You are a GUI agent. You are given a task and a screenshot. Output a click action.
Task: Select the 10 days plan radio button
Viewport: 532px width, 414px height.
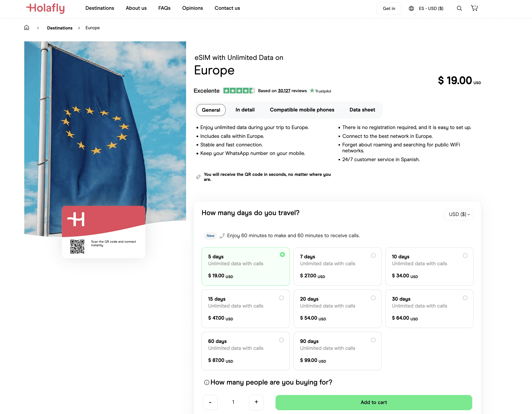click(x=465, y=255)
